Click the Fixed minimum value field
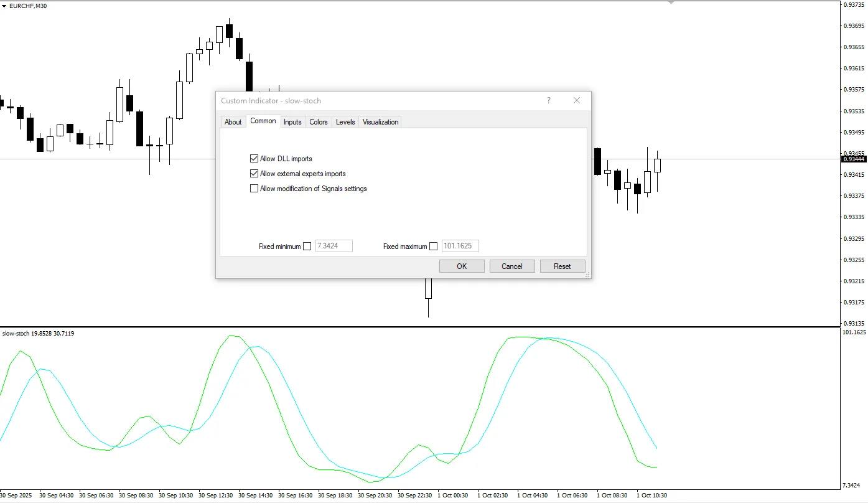This screenshot has height=503, width=868. 334,246
